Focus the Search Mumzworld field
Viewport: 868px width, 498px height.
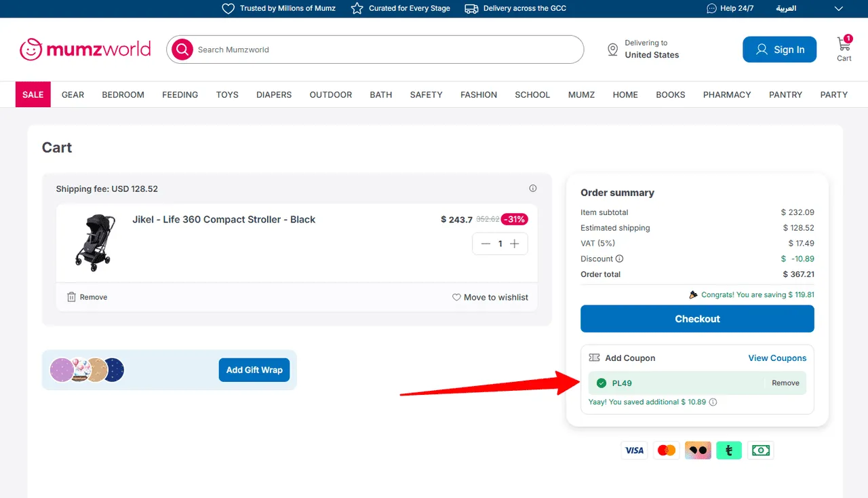(375, 50)
